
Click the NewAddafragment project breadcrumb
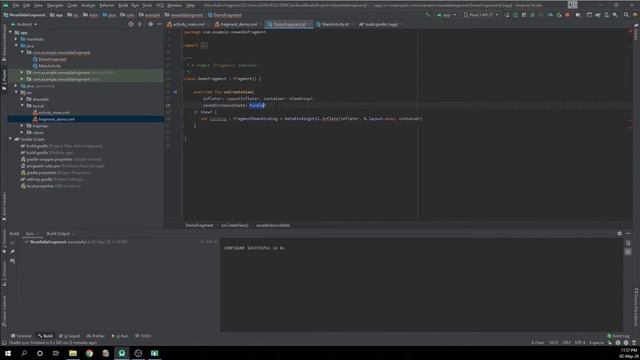point(24,15)
